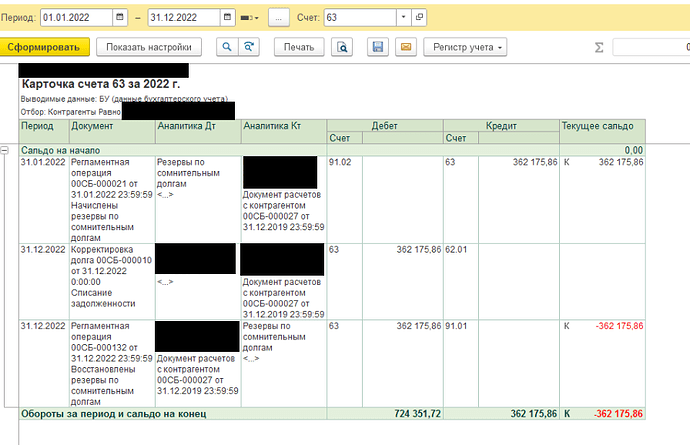
Task: Expand the Счет account dropdown arrow
Action: pos(404,18)
